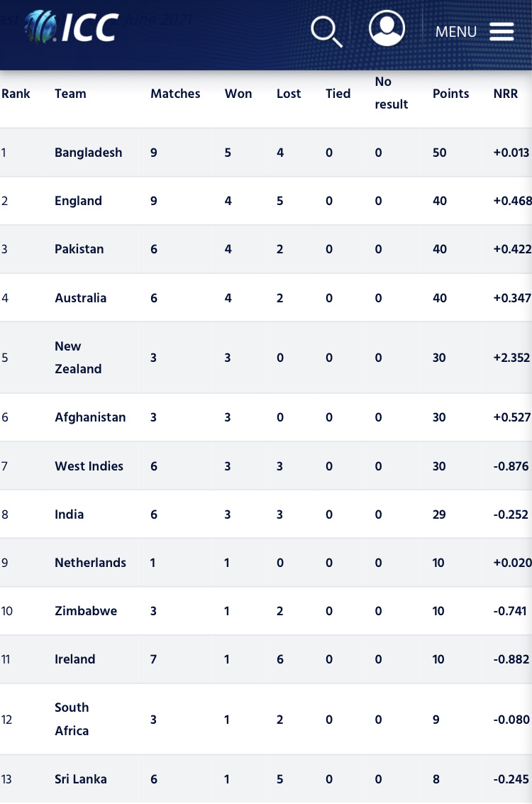The image size is (532, 804).
Task: Click the India team name
Action: [x=70, y=514]
